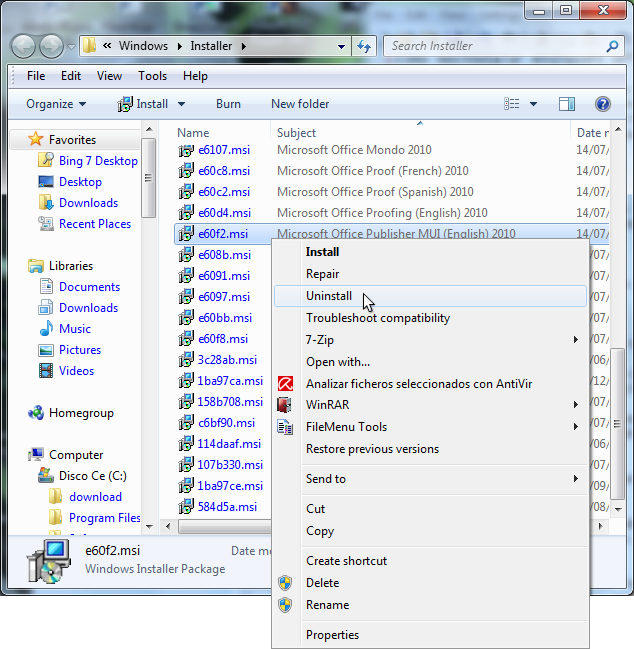Expand the Send to submenu
634x649 pixels.
576,478
